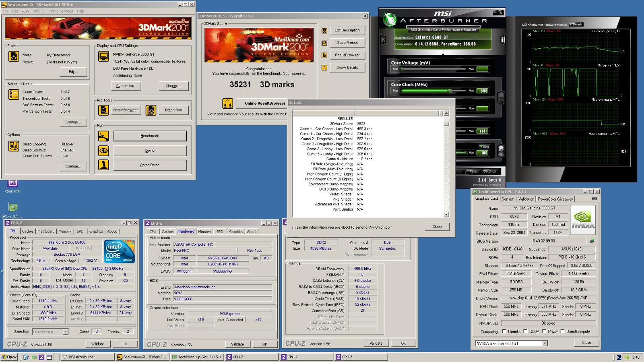The image size is (644, 362).
Task: Click the Selected Tests checklist icon
Action: coord(14,94)
